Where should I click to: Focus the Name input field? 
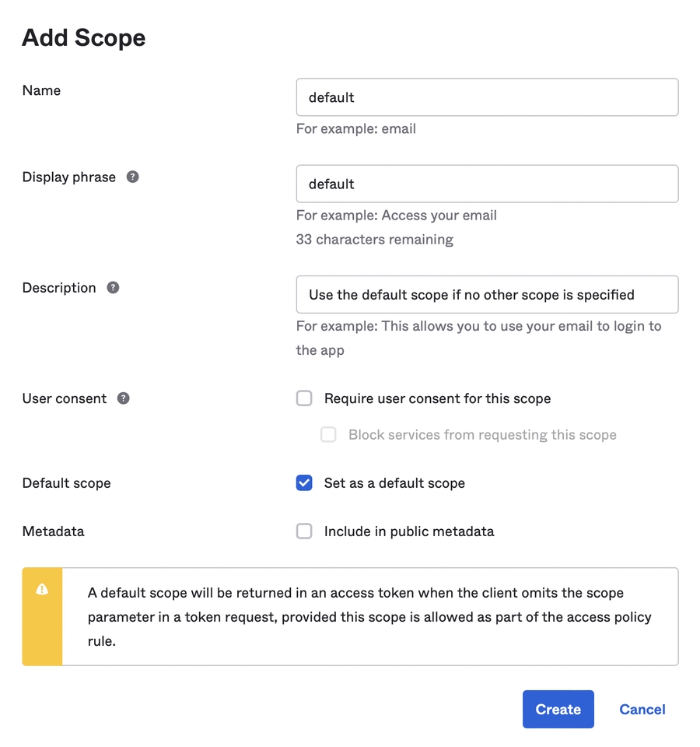[487, 97]
